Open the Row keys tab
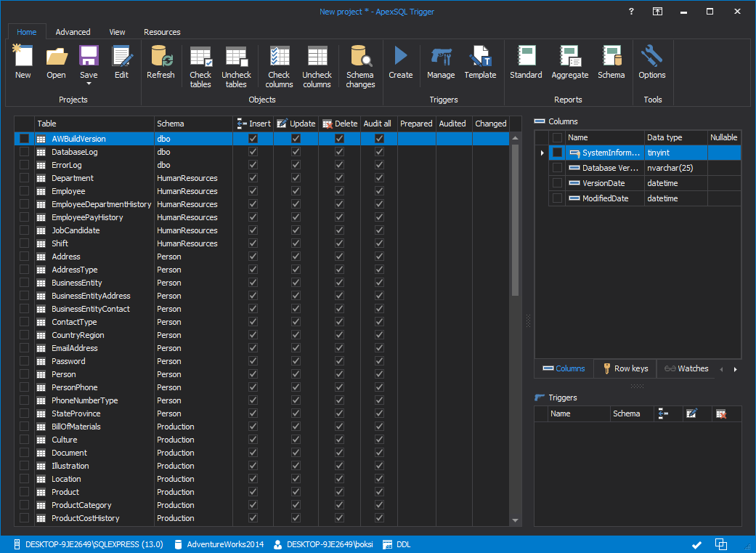Screen dimensions: 756x553 (625, 368)
